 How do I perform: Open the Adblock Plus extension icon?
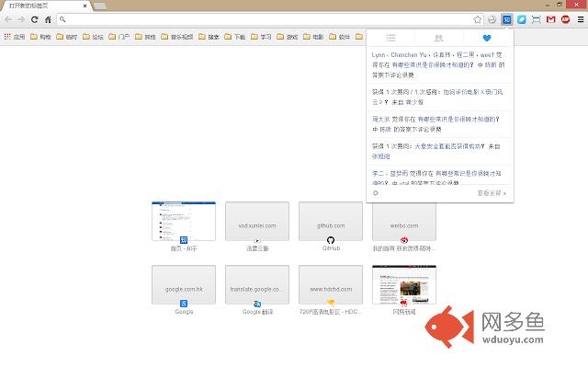pos(566,19)
